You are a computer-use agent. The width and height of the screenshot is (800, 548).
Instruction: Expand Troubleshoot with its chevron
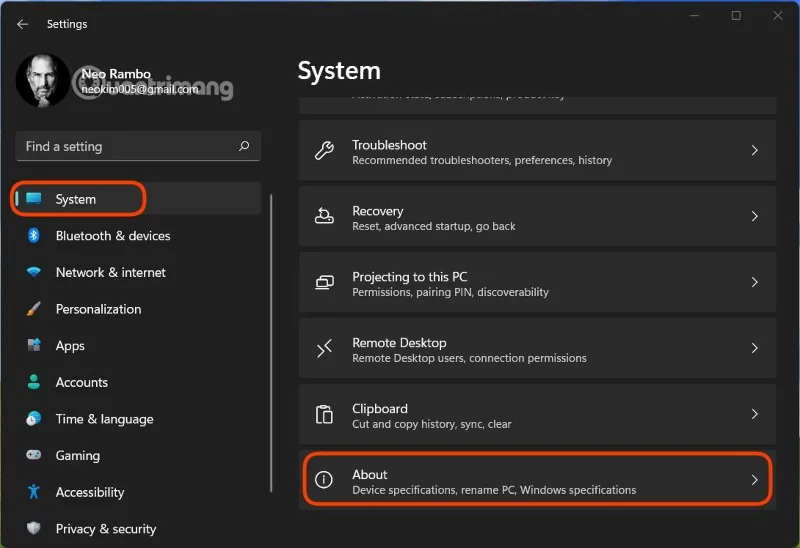tap(754, 150)
